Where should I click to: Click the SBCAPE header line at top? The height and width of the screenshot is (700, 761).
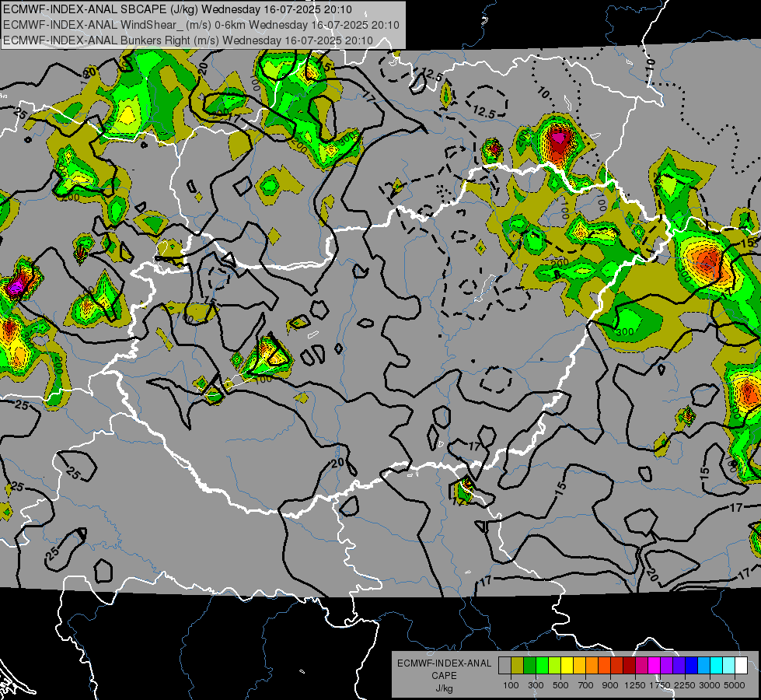178,9
